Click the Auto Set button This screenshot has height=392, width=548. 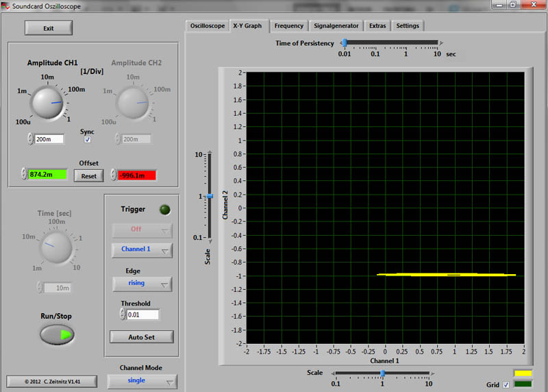[x=142, y=337]
